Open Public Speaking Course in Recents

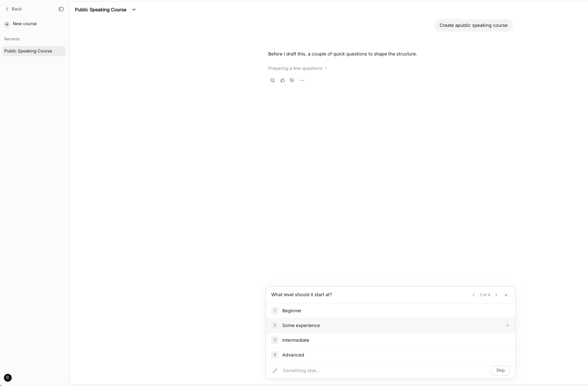coord(33,51)
